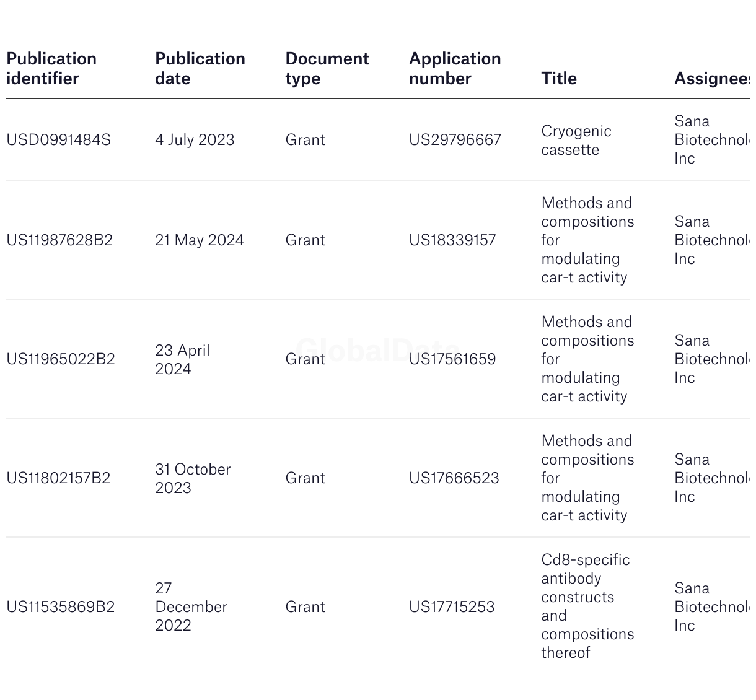
Task: Click application number US29796667
Action: (454, 139)
